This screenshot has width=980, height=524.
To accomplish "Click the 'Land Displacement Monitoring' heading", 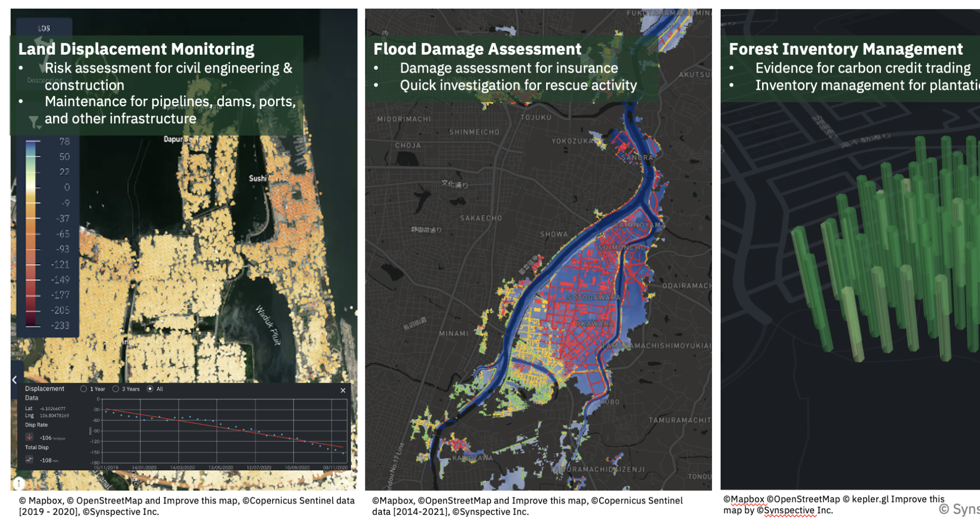I will pyautogui.click(x=136, y=49).
